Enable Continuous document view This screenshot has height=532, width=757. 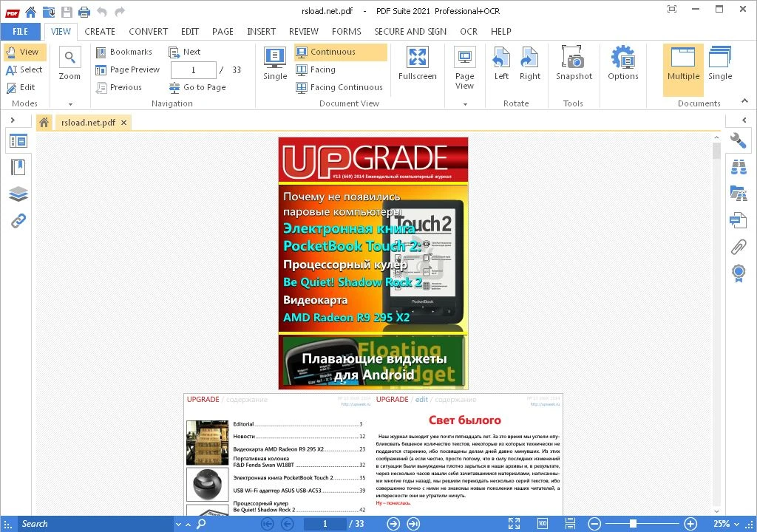coord(340,52)
